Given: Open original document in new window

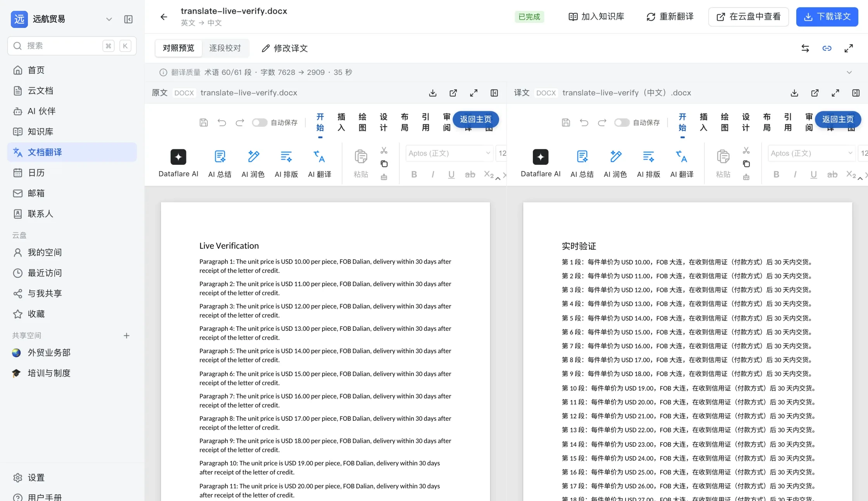Looking at the screenshot, I should 453,93.
